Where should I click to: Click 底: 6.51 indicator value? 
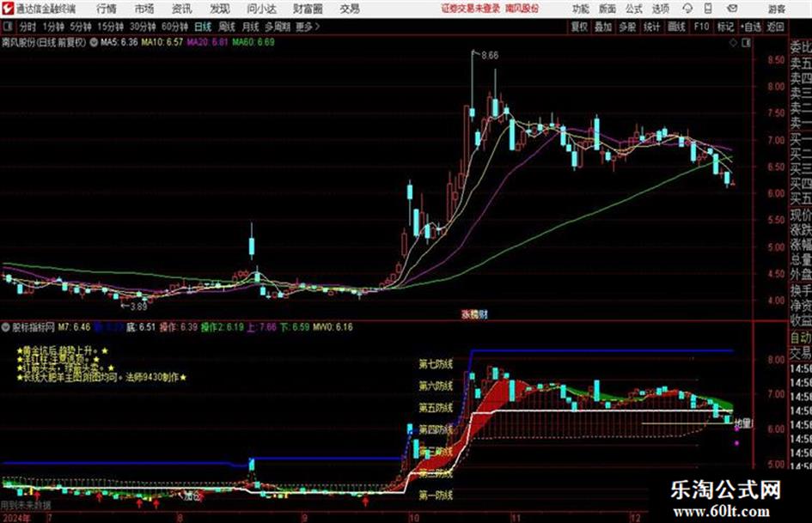[141, 327]
